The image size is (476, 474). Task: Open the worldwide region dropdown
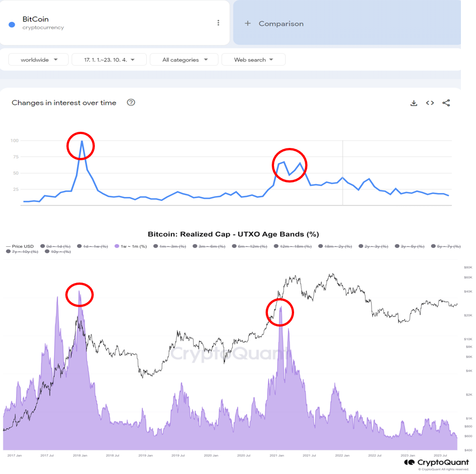click(38, 59)
